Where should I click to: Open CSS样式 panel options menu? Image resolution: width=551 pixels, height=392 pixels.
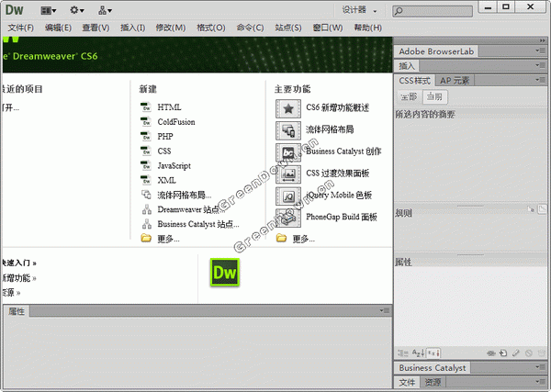pyautogui.click(x=540, y=80)
